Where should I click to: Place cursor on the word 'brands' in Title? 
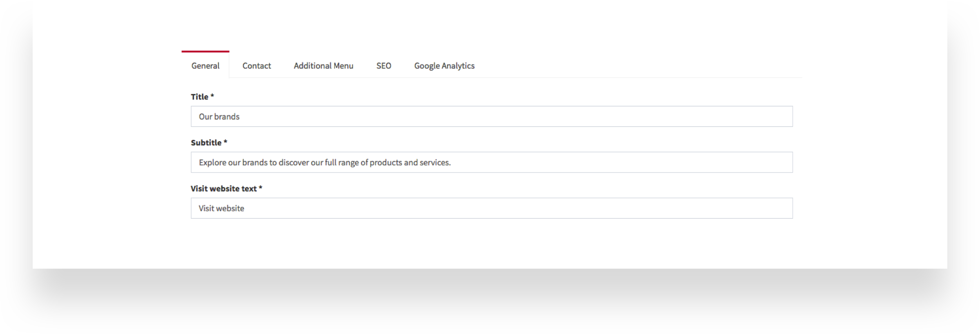click(x=227, y=117)
